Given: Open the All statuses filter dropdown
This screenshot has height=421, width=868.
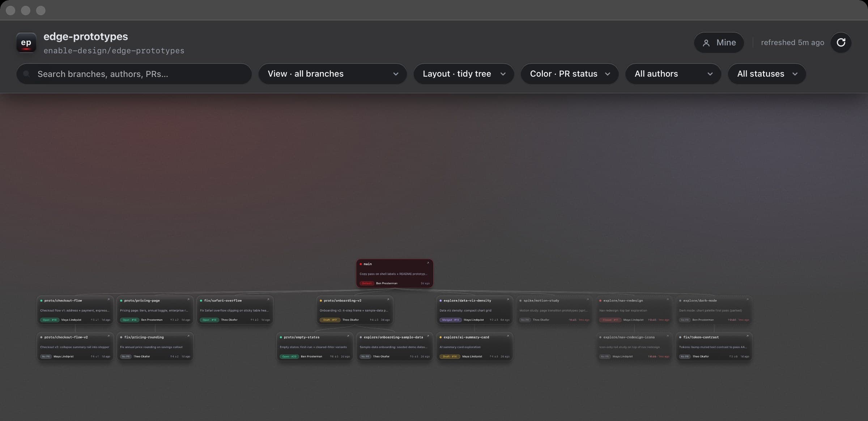Looking at the screenshot, I should coord(767,74).
